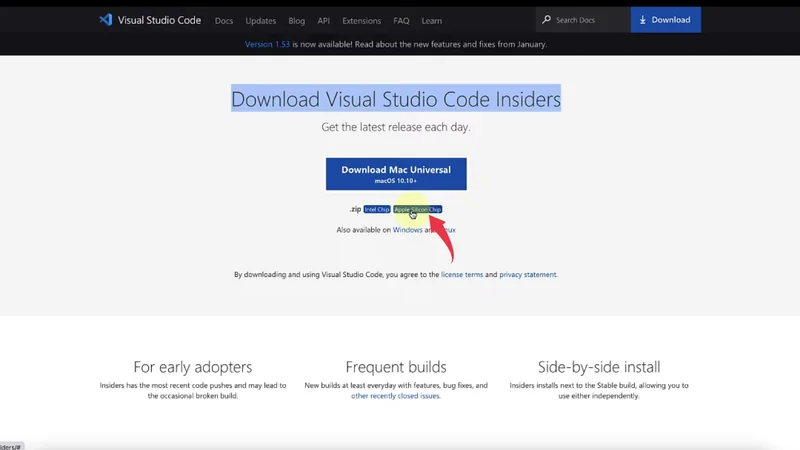The width and height of the screenshot is (800, 450).
Task: Select the Learn navigation item
Action: pyautogui.click(x=432, y=20)
